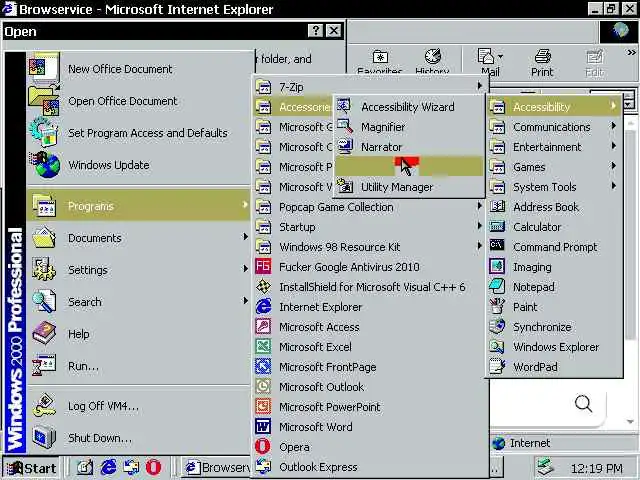Viewport: 640px width, 480px height.
Task: Click Internet Explorer quick launch icon
Action: [x=108, y=468]
